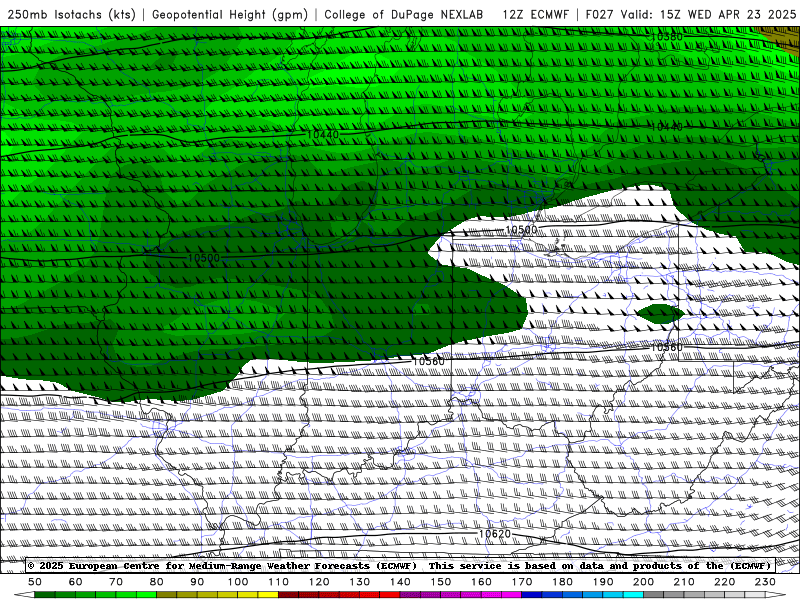
Task: Click the '100' value on the color scale
Action: click(238, 582)
